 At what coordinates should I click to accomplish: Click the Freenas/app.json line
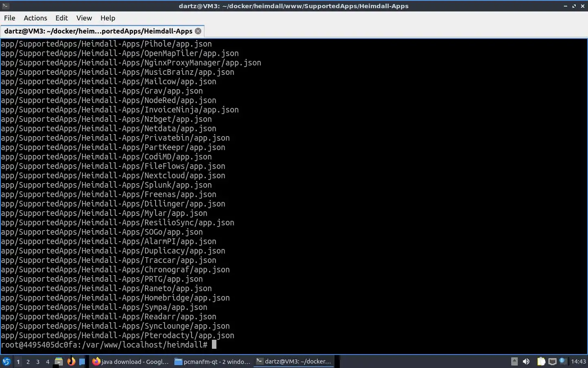[109, 194]
